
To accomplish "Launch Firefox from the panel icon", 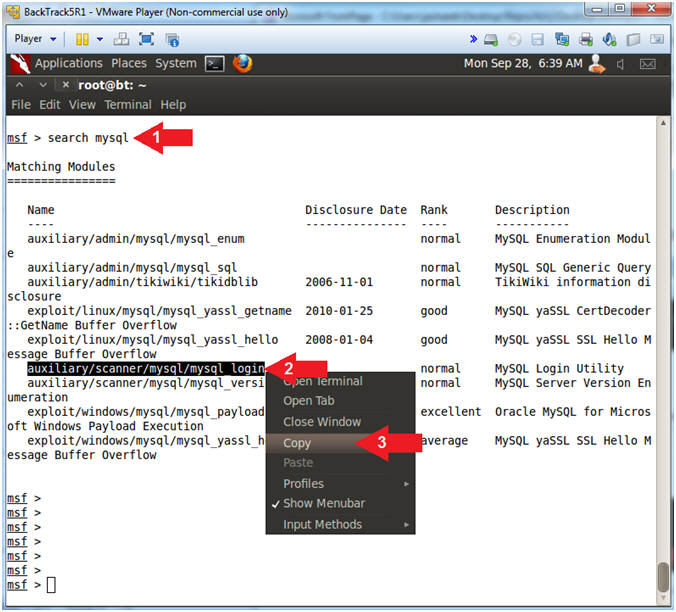I will click(243, 63).
